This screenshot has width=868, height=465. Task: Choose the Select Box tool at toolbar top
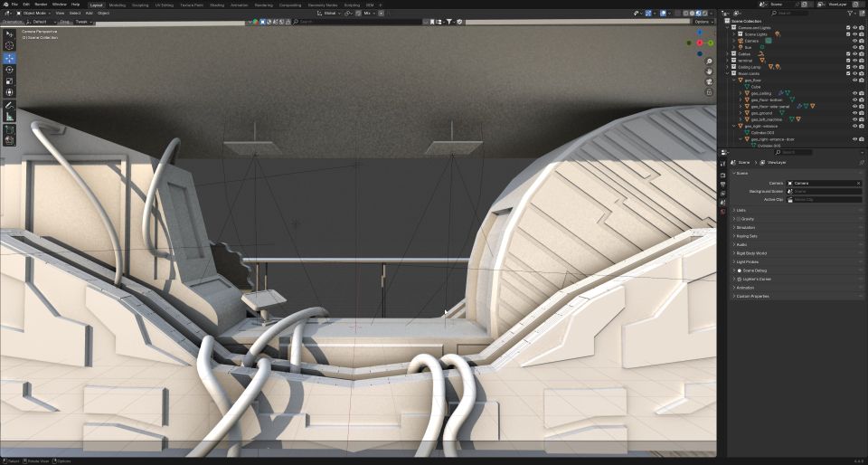9,33
